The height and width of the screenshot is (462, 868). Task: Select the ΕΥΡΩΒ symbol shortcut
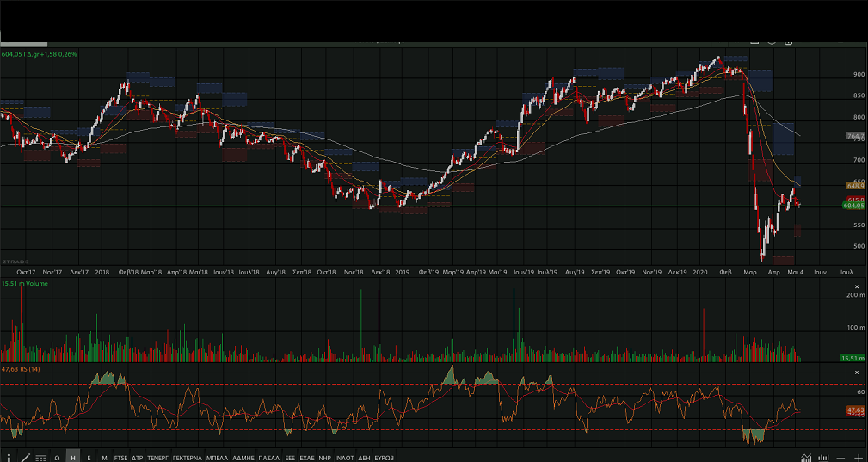[384, 458]
